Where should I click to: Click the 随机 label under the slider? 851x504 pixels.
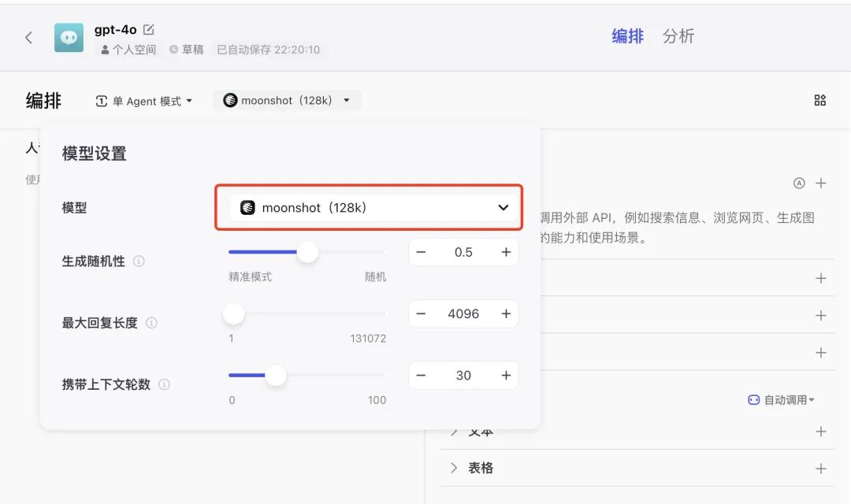[376, 277]
